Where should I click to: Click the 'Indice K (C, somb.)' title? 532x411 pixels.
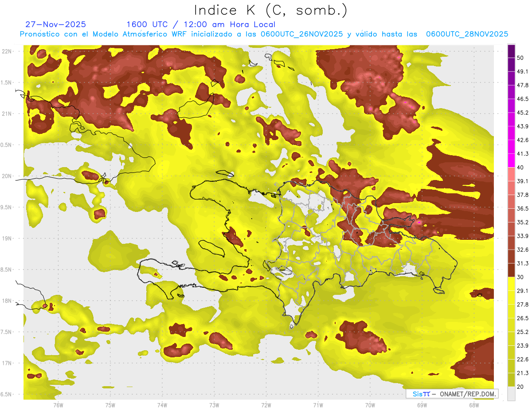tap(270, 10)
